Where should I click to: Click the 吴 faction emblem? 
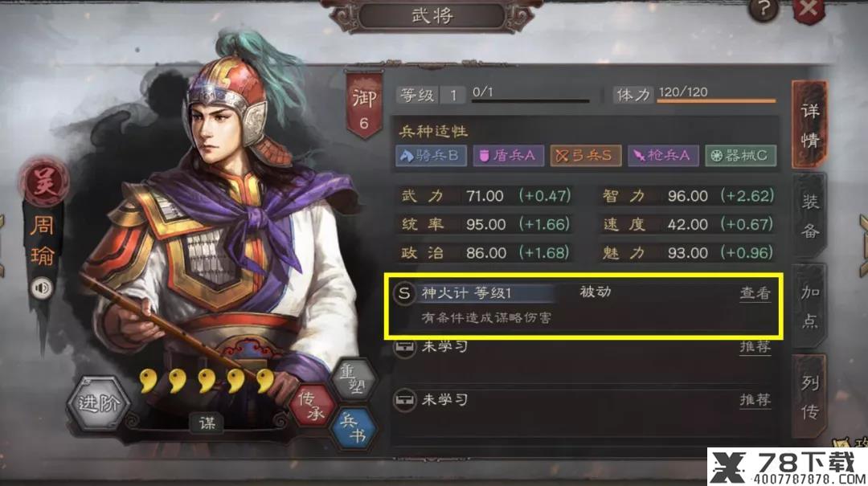(44, 182)
